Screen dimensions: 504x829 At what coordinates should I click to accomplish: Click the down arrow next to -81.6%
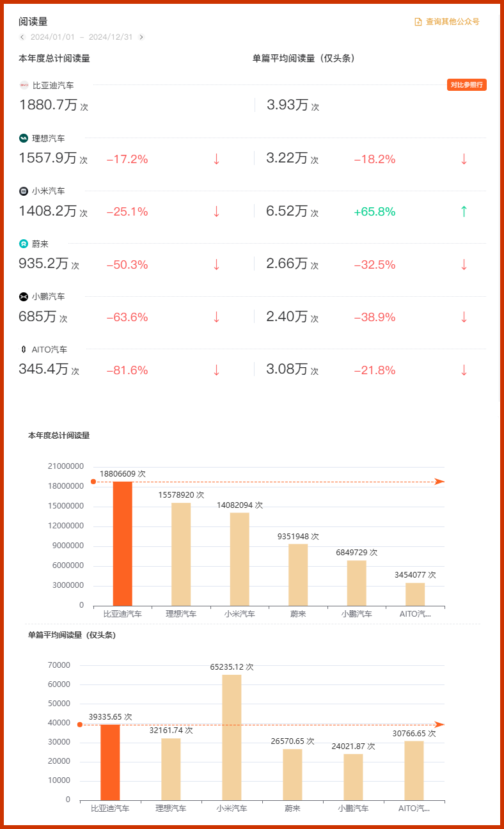point(216,370)
